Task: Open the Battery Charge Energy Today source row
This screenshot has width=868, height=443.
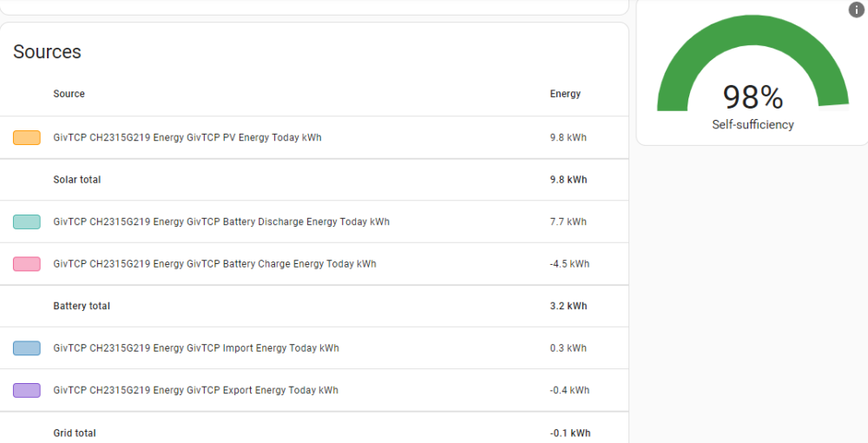Action: point(314,263)
